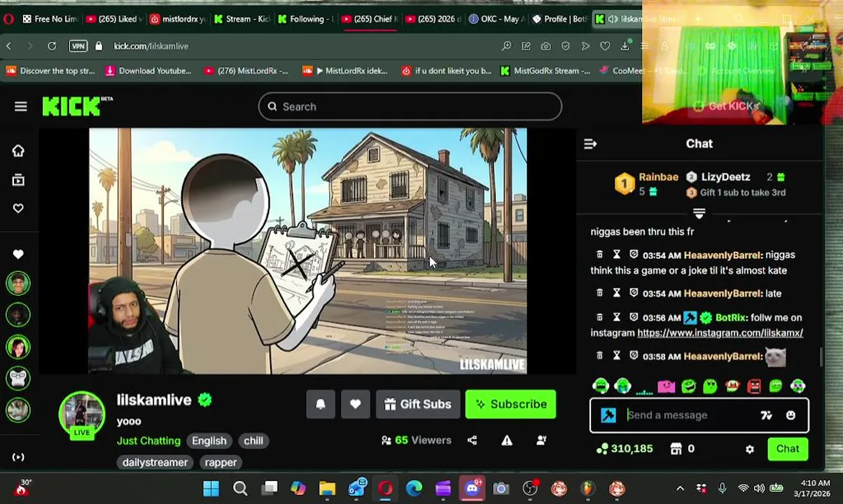Screen dimensions: 843x504
Task: Switch to 'Following' browser tab
Action: pyautogui.click(x=305, y=19)
